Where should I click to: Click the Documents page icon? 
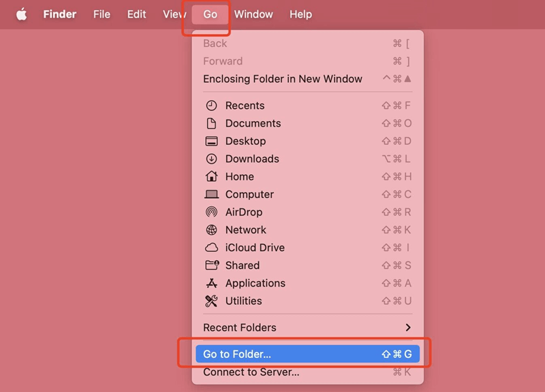[212, 123]
